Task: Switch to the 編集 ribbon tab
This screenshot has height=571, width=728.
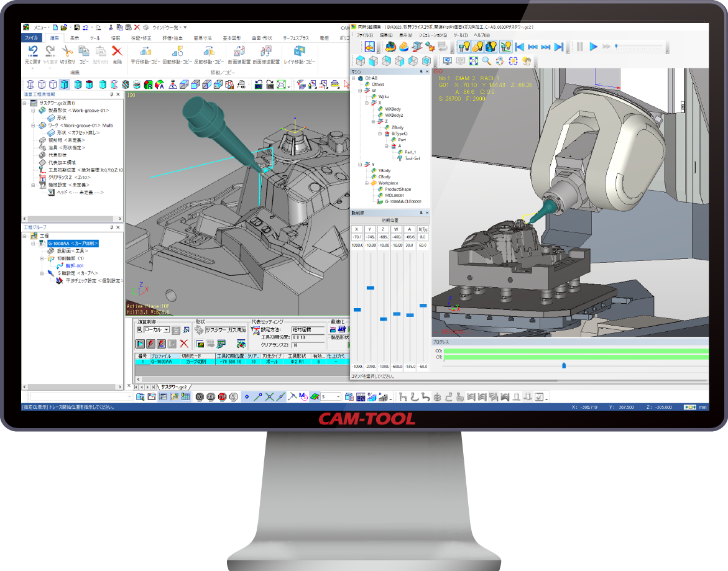Action: pos(54,38)
